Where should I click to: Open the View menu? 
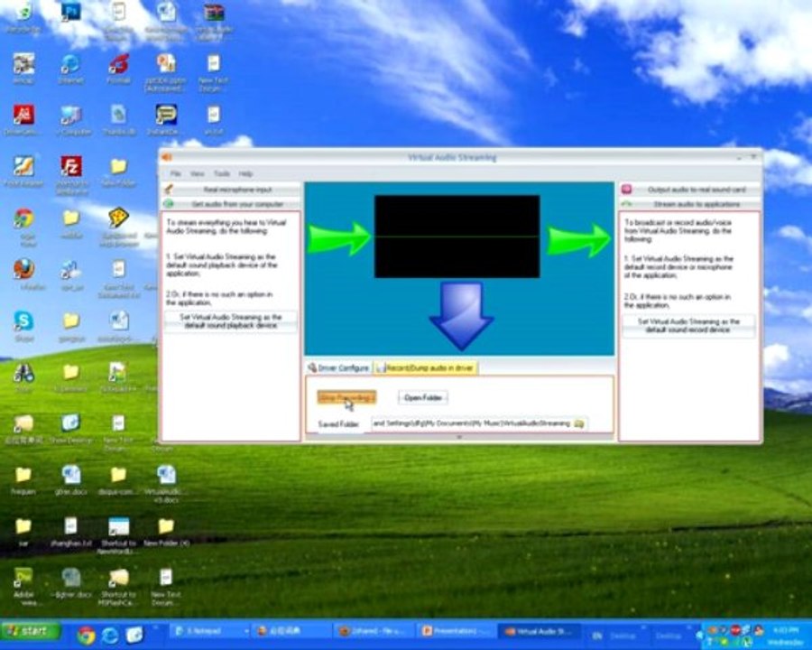pos(198,173)
